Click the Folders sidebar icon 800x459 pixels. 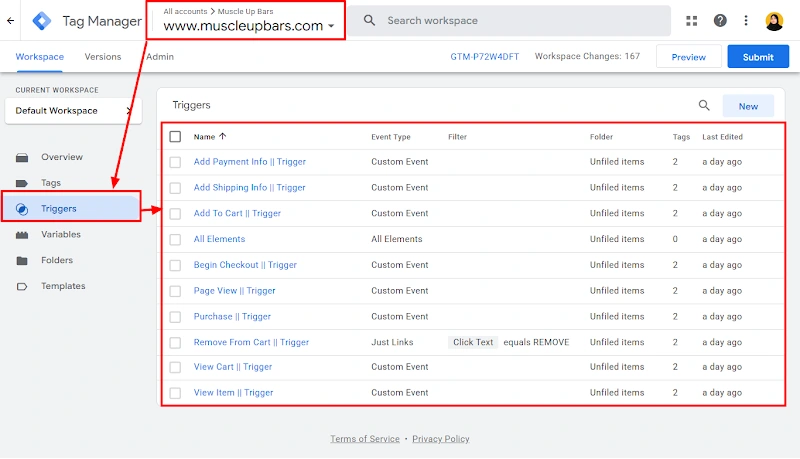click(22, 261)
